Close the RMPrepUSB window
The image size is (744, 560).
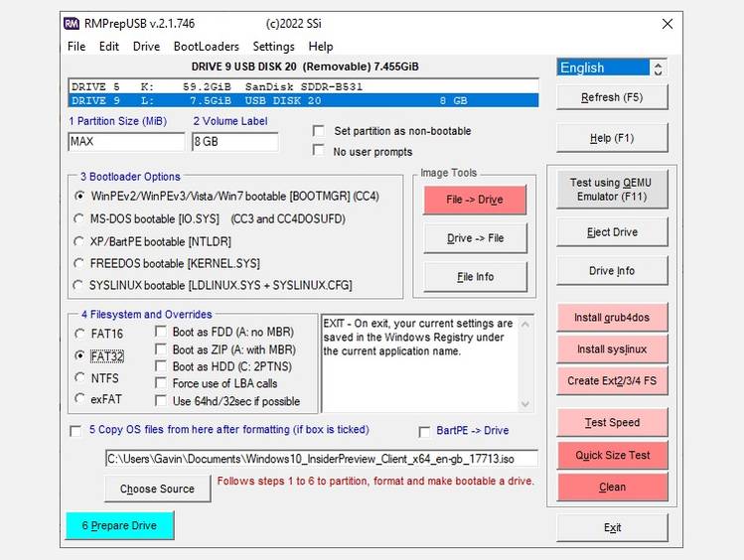[668, 24]
